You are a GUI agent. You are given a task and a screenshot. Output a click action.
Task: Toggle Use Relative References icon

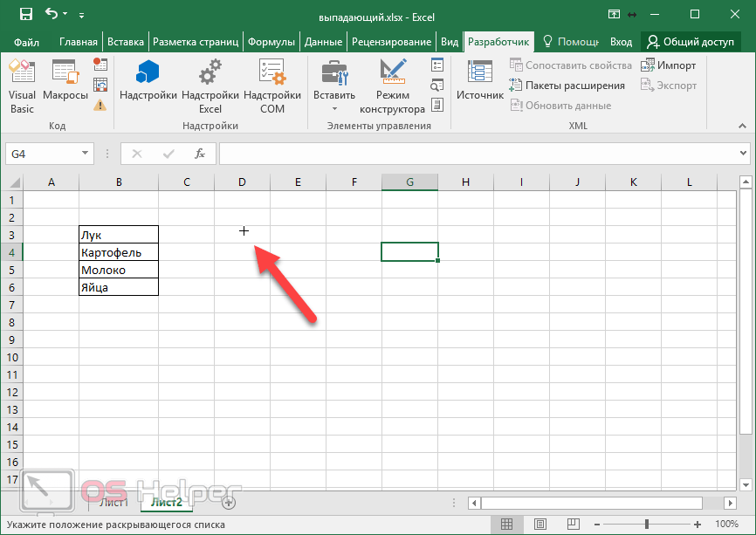100,85
